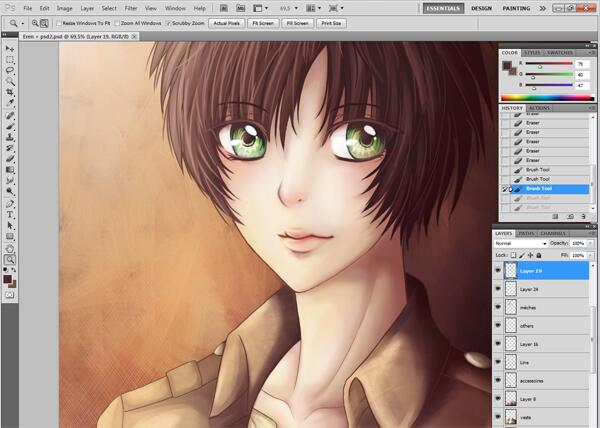The height and width of the screenshot is (428, 600).
Task: Select the Rectangle shape tool
Action: (10, 236)
